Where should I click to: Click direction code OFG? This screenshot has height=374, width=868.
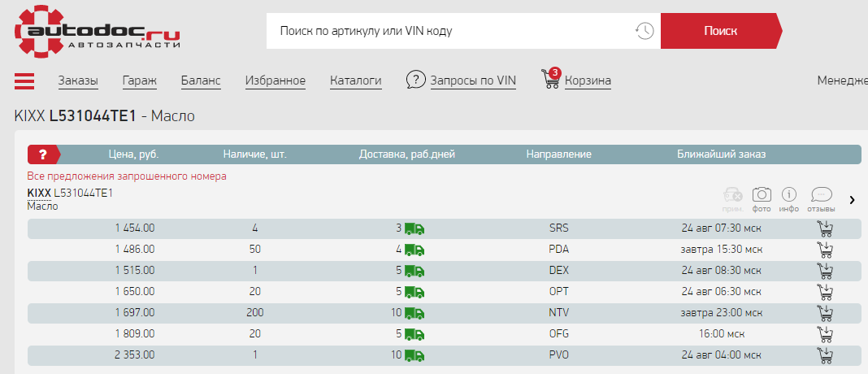(558, 333)
